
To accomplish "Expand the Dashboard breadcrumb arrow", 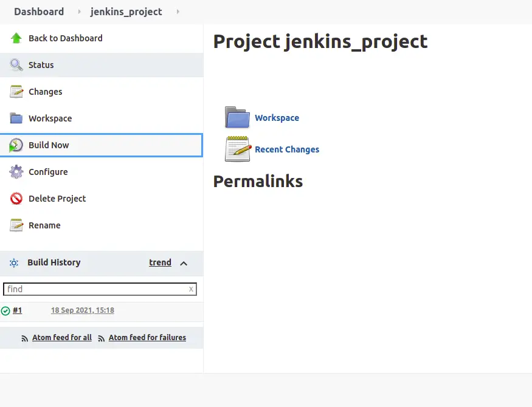I will click(x=80, y=12).
